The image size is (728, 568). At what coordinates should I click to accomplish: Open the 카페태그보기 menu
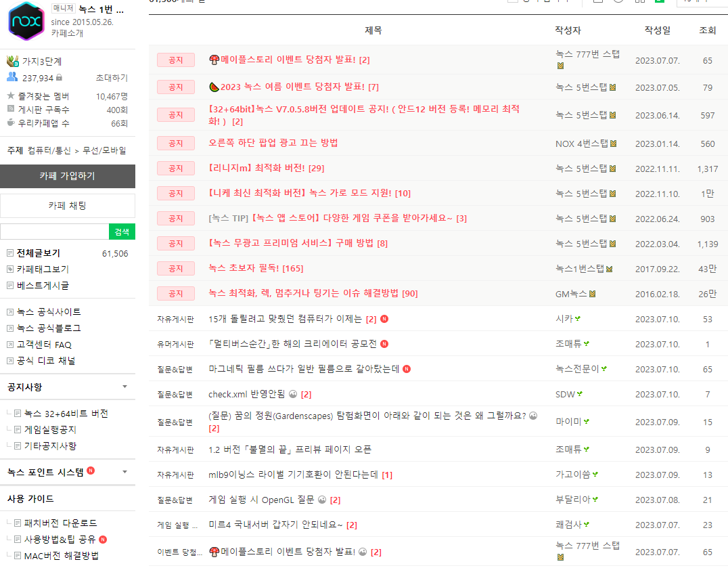43,269
